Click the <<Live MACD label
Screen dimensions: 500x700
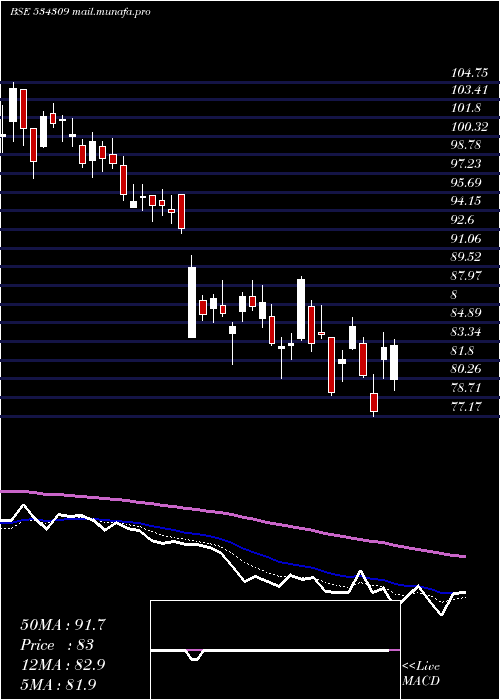(421, 674)
